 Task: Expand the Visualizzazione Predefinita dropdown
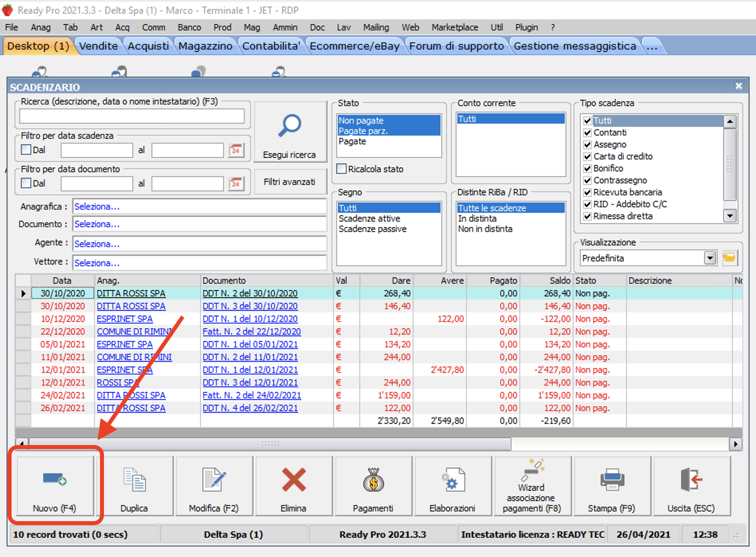[x=710, y=258]
